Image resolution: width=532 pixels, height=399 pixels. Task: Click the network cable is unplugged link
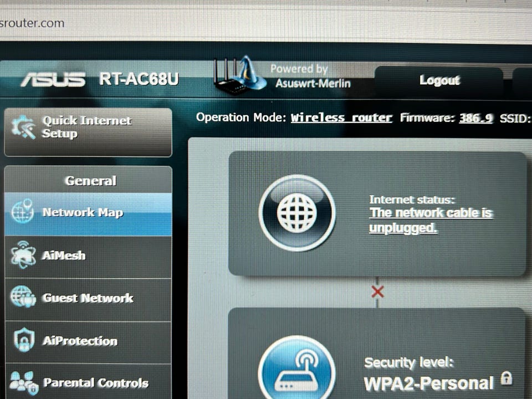pyautogui.click(x=431, y=220)
